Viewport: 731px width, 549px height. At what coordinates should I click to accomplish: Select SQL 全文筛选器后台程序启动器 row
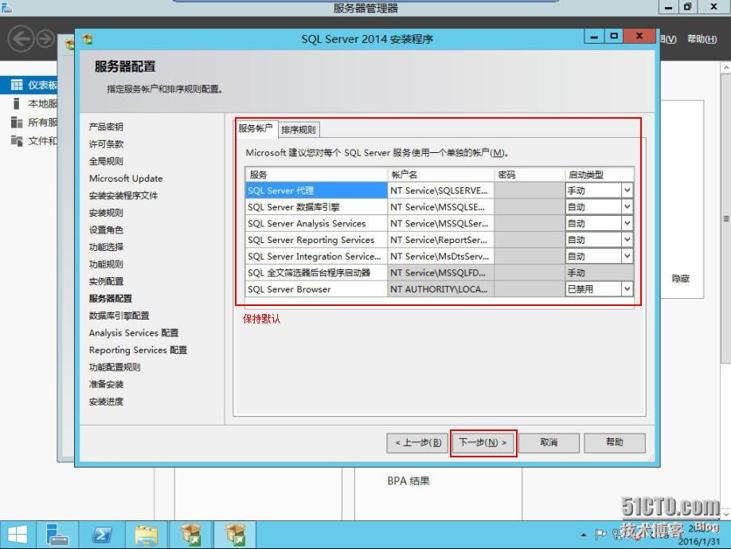(316, 273)
